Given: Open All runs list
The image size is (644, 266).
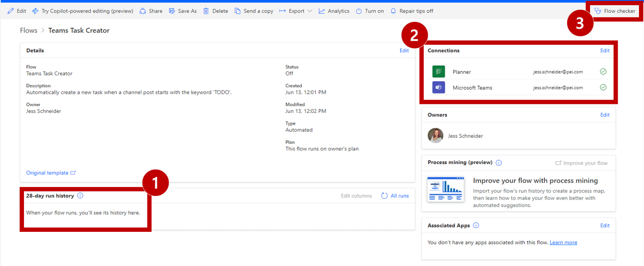Looking at the screenshot, I should coord(395,196).
